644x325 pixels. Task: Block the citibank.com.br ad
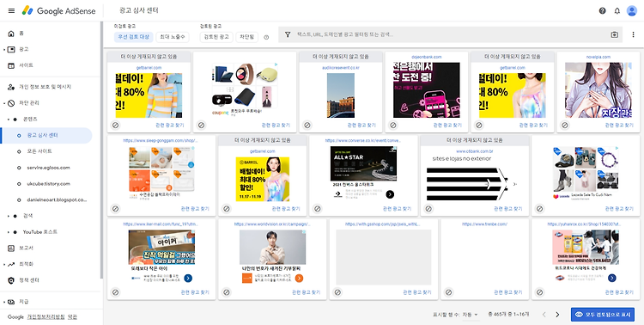pos(428,209)
